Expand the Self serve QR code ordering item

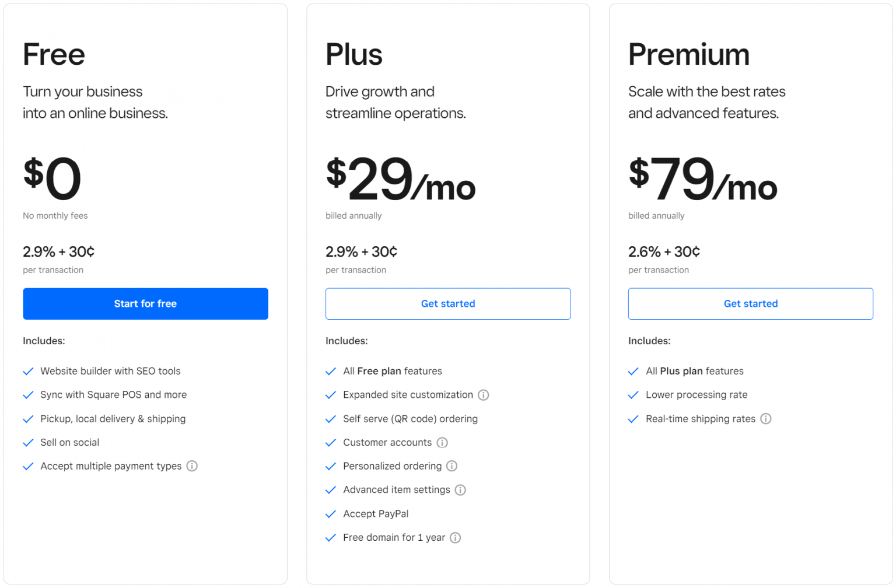click(410, 419)
